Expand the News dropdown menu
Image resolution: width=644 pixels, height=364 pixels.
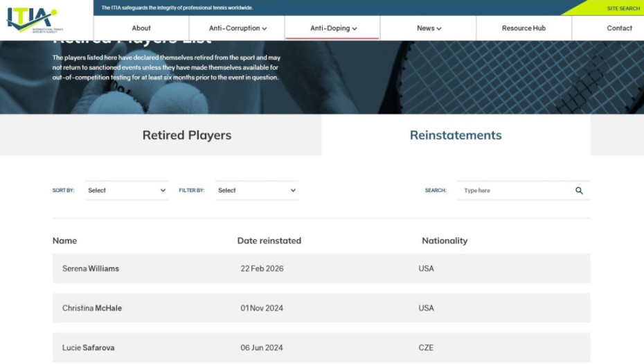tap(429, 28)
